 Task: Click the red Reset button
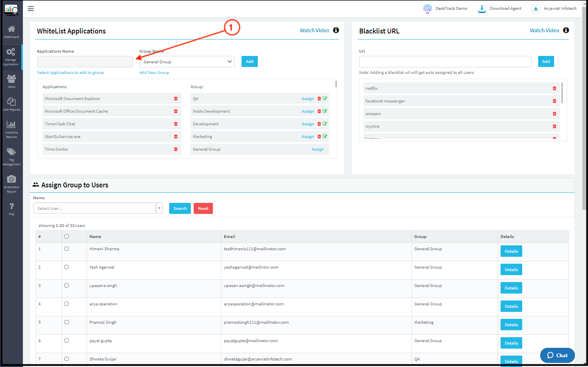pyautogui.click(x=203, y=208)
